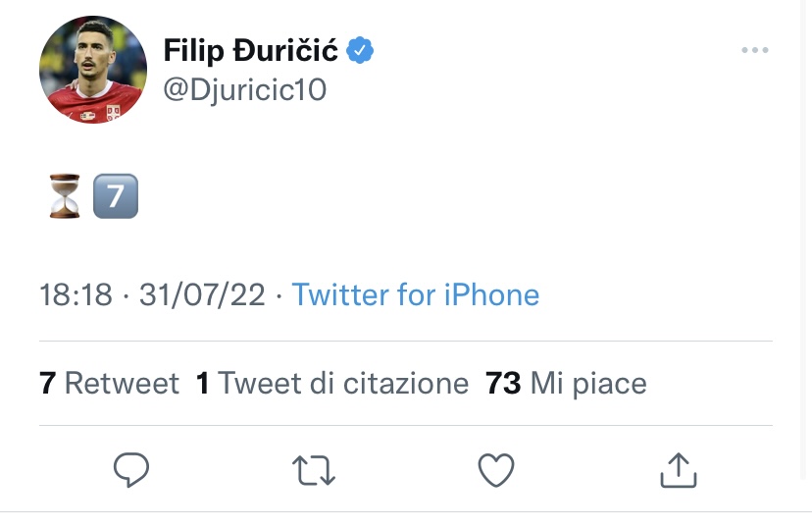Open the Twitter for iPhone source link
The image size is (812, 529).
[416, 295]
